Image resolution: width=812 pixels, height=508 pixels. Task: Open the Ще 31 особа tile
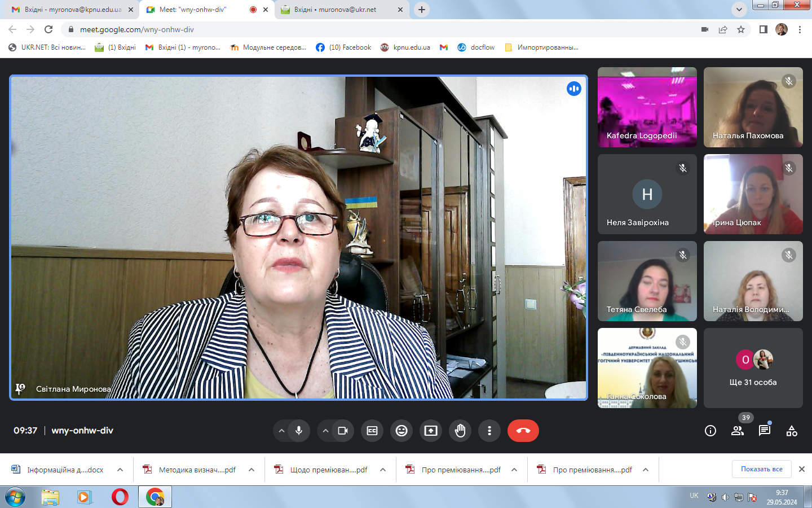coord(753,368)
